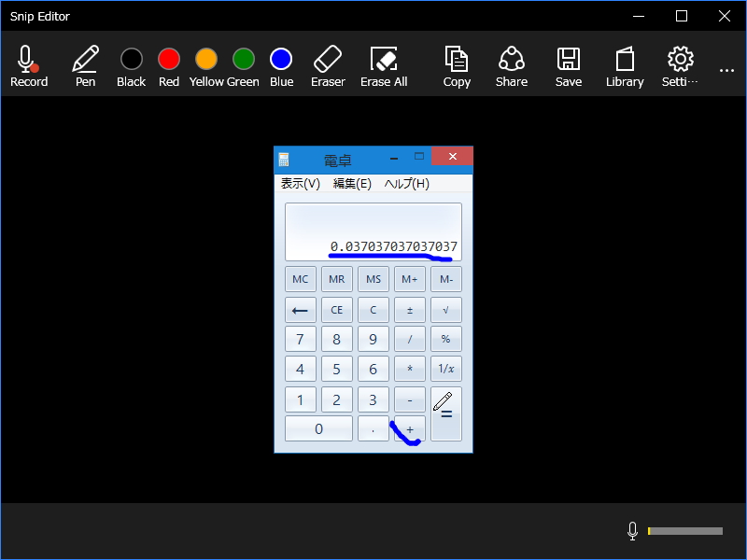Open the Share option
The image size is (747, 560).
(x=511, y=66)
